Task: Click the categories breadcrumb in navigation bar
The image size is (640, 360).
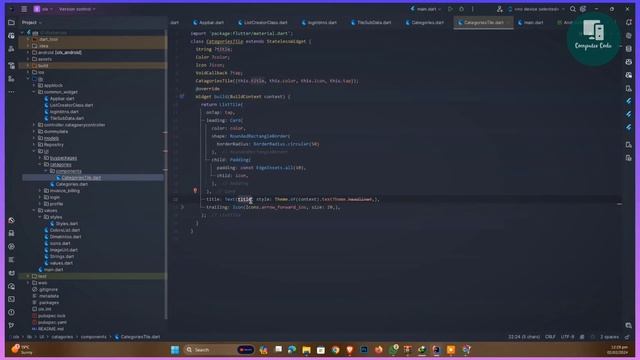Action: pos(62,337)
